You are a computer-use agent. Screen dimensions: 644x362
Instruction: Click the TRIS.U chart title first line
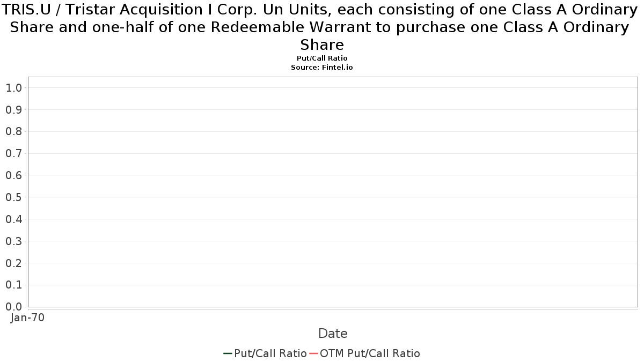(x=322, y=10)
